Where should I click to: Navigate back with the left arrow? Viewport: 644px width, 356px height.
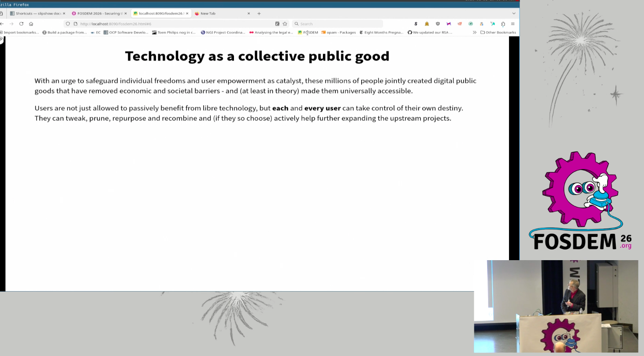click(3, 24)
